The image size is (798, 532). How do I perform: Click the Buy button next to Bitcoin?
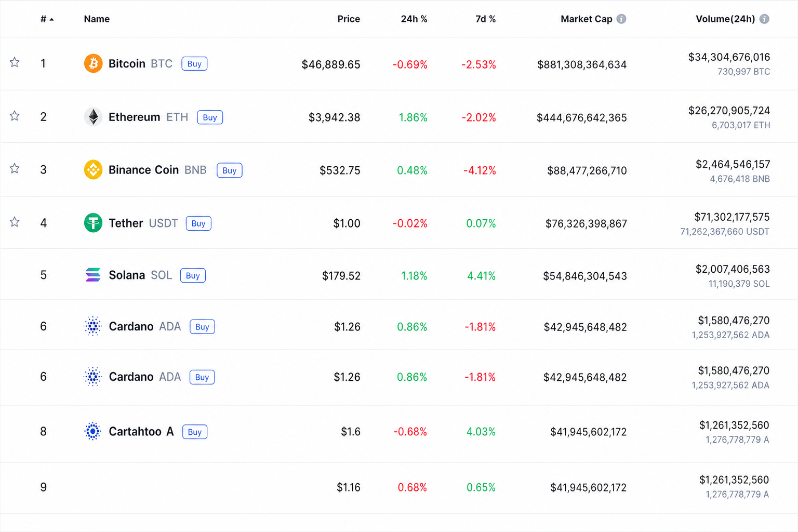[x=194, y=64]
